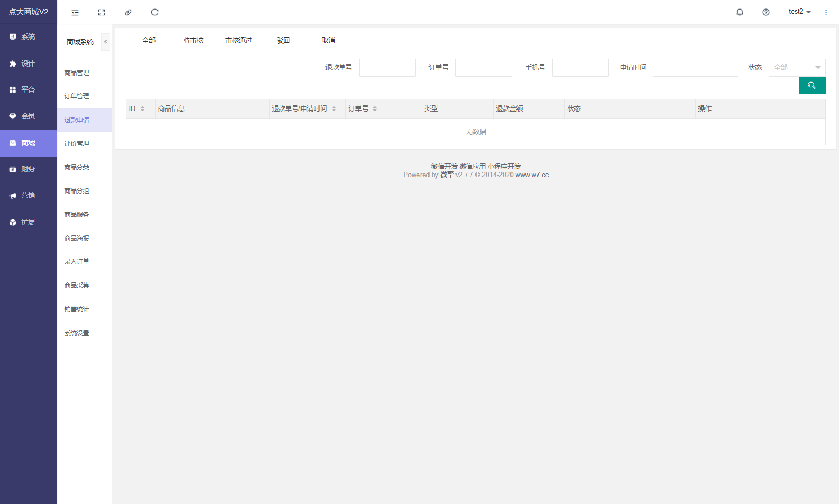
Task: Click the fullscreen icon in top bar
Action: click(102, 12)
